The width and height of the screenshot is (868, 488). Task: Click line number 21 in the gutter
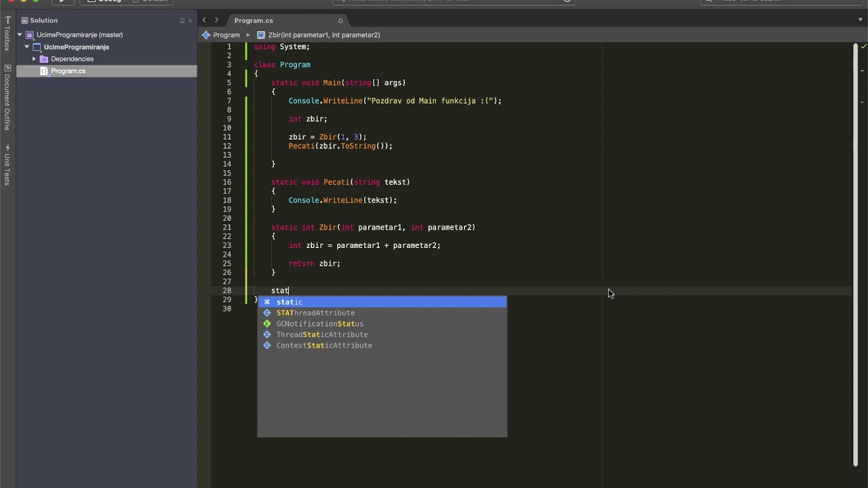point(226,227)
